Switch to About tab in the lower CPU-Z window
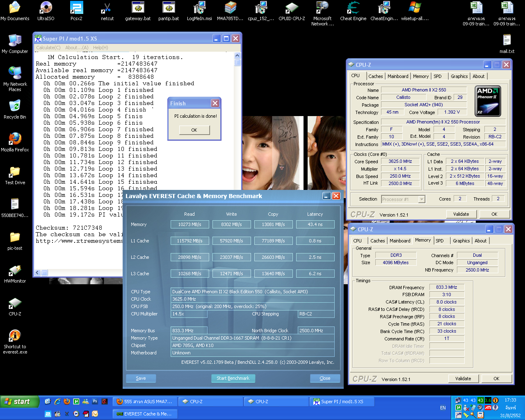 (x=481, y=241)
